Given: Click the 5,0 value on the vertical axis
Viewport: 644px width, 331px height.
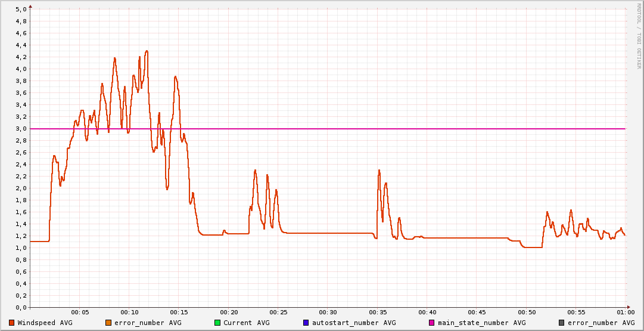Looking at the screenshot, I should [x=20, y=10].
